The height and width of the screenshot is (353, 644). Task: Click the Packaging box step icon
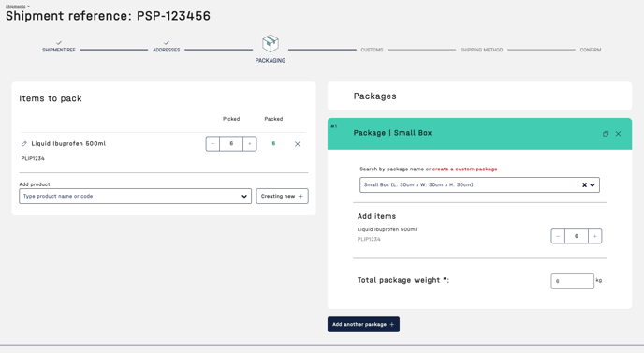[x=271, y=43]
